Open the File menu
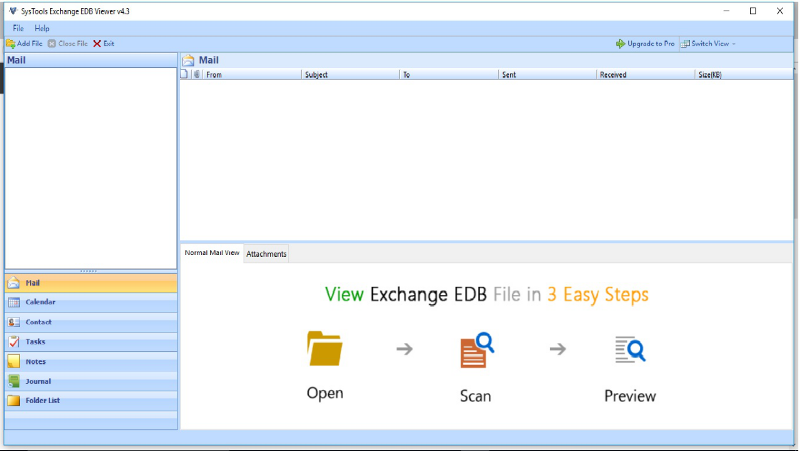 click(18, 28)
